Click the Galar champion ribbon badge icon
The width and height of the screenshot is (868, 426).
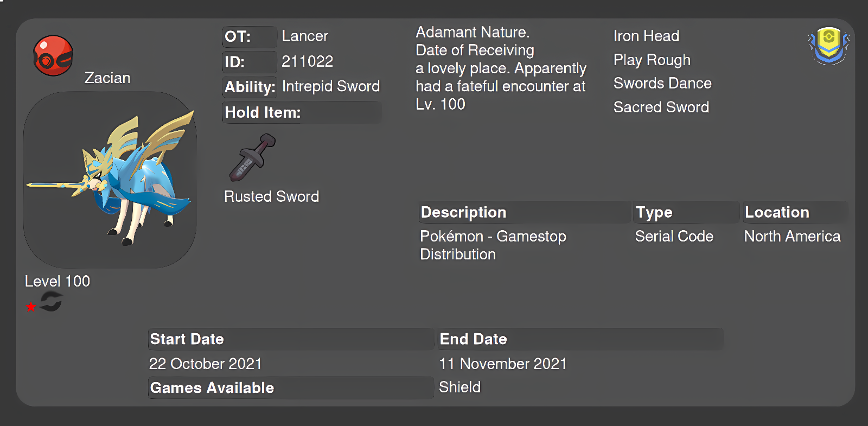(828, 46)
